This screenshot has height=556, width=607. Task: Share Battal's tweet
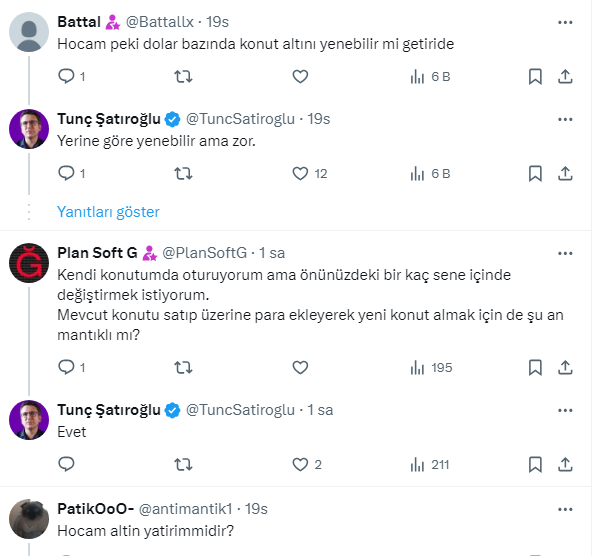(x=565, y=76)
